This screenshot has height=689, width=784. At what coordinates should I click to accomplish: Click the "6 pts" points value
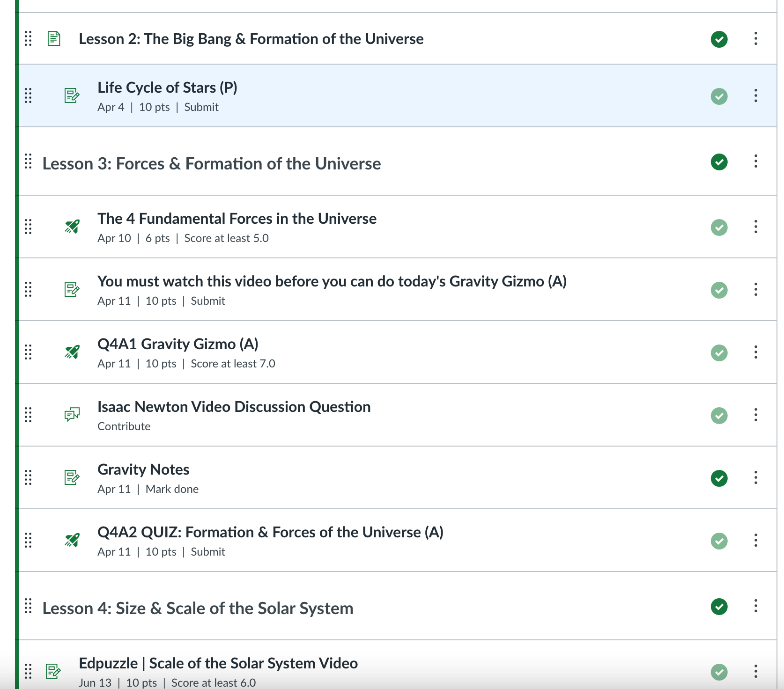(x=158, y=238)
